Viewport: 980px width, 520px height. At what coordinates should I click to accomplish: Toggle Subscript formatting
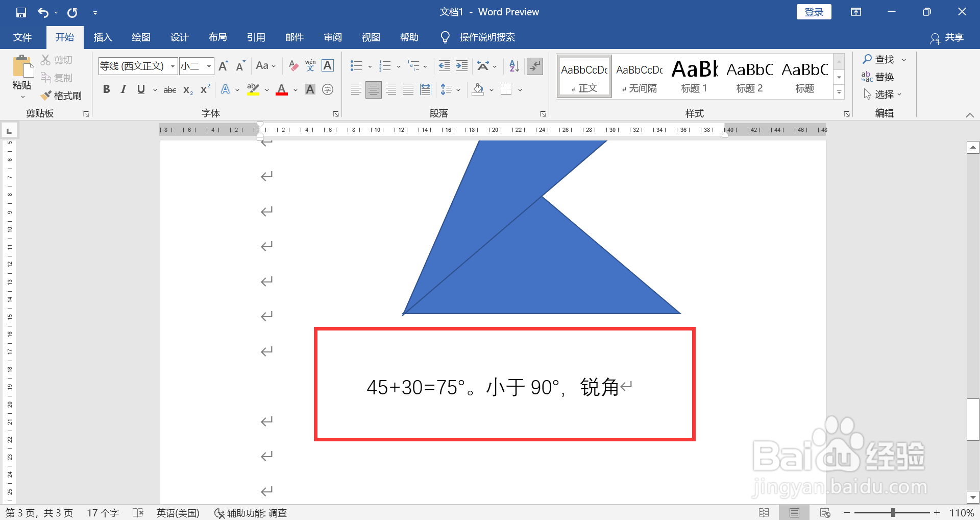(x=188, y=89)
